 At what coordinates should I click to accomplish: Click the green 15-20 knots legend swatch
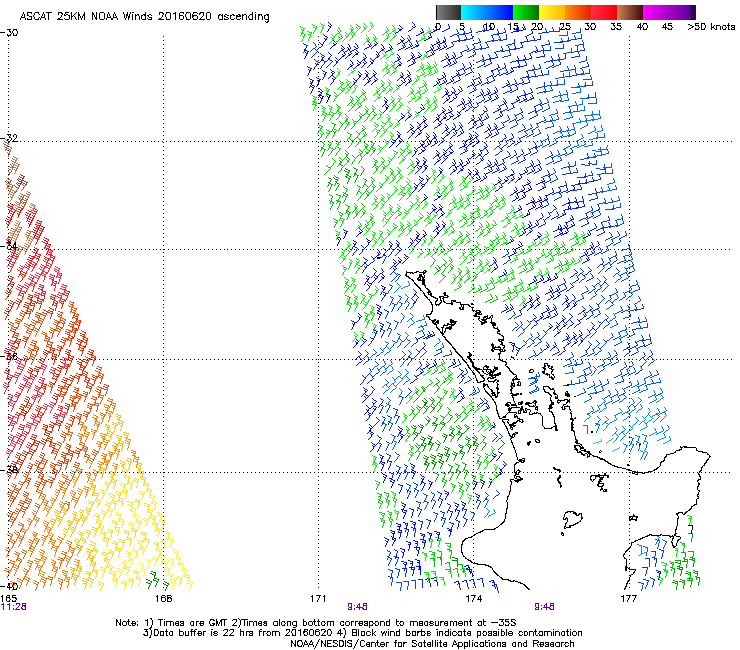pyautogui.click(x=526, y=13)
